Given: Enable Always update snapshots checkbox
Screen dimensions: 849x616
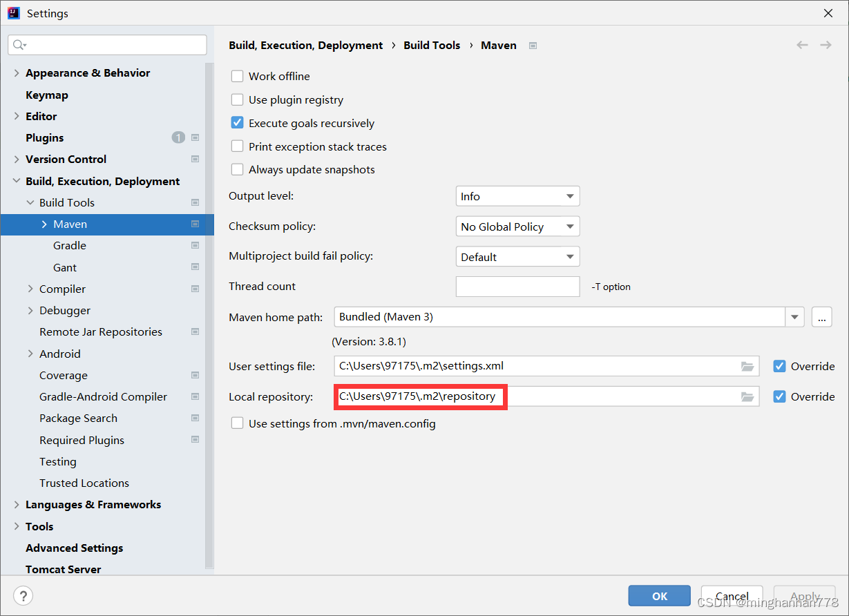Looking at the screenshot, I should click(237, 169).
